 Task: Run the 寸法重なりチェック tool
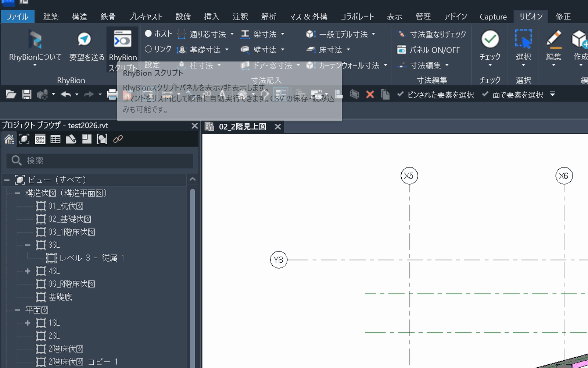(x=432, y=34)
